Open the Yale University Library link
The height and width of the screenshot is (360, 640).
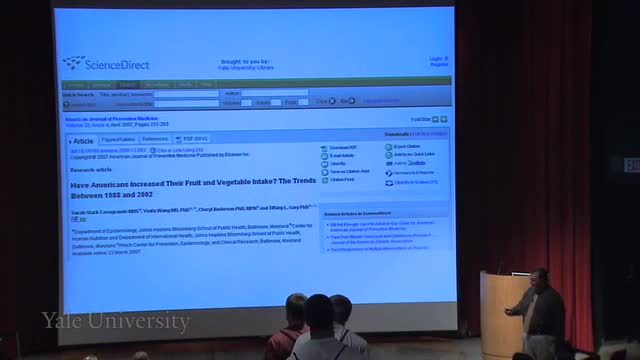click(246, 68)
